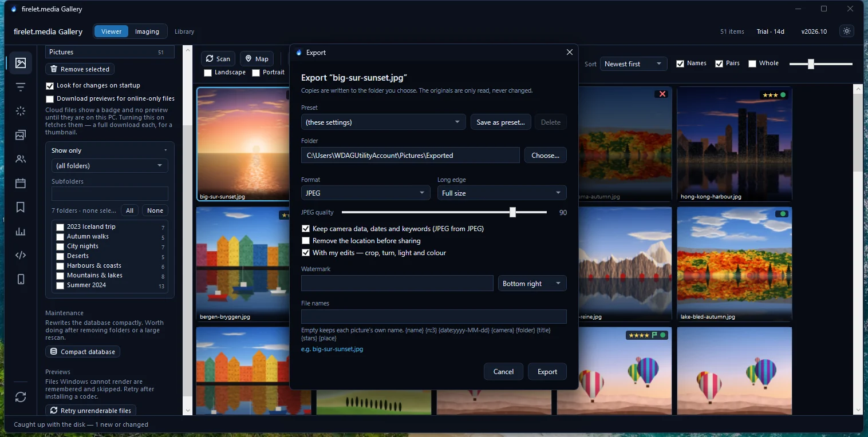Click the Scan toolbar button
This screenshot has width=868, height=437.
tap(218, 58)
